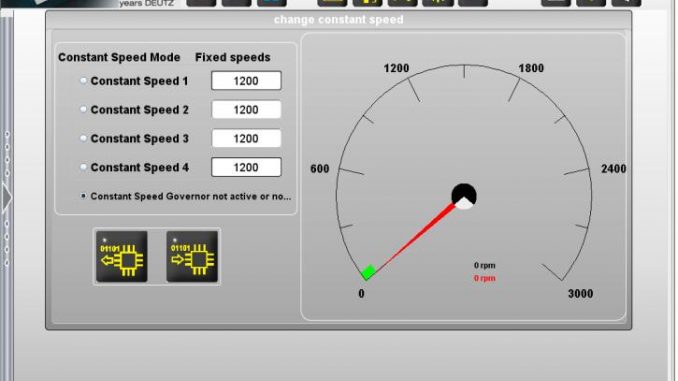Image resolution: width=678 pixels, height=381 pixels.
Task: Click the chip icon with left-pointing arrow
Action: 122,256
